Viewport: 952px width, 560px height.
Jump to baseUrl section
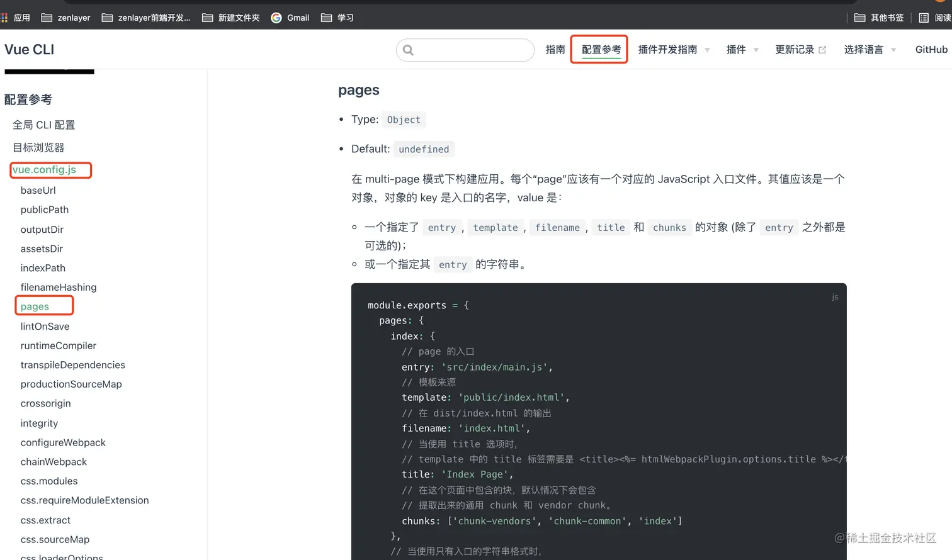pyautogui.click(x=38, y=191)
